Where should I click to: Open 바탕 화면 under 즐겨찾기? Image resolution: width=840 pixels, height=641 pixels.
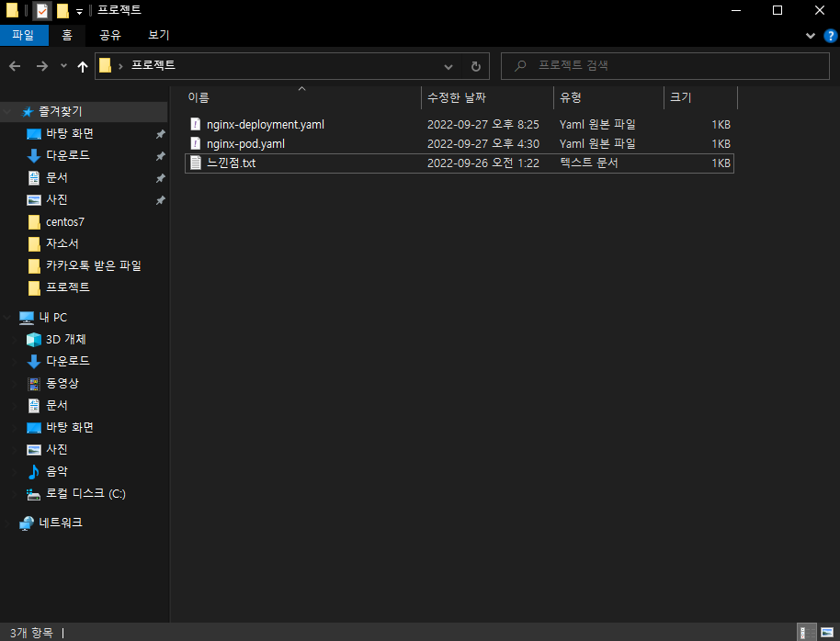[70, 133]
